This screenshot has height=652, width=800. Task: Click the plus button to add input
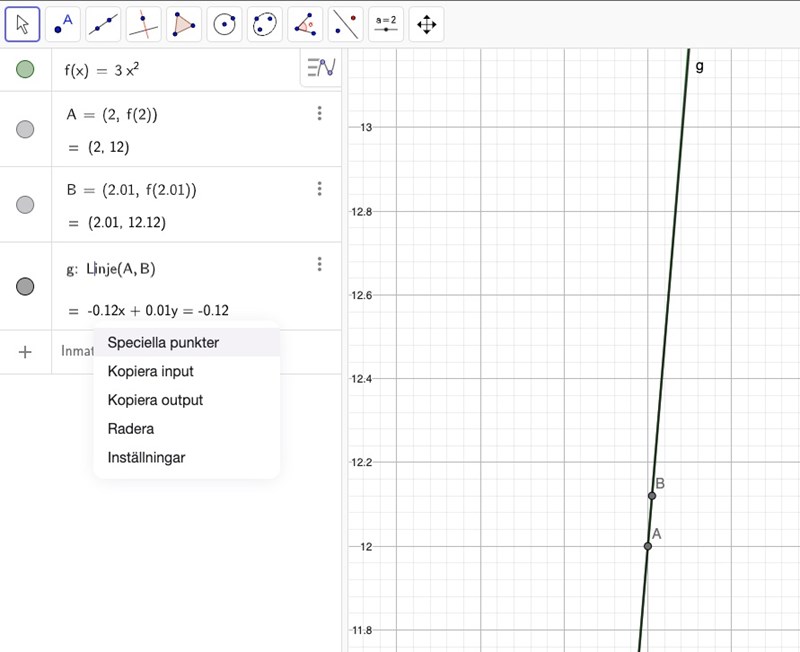[26, 352]
